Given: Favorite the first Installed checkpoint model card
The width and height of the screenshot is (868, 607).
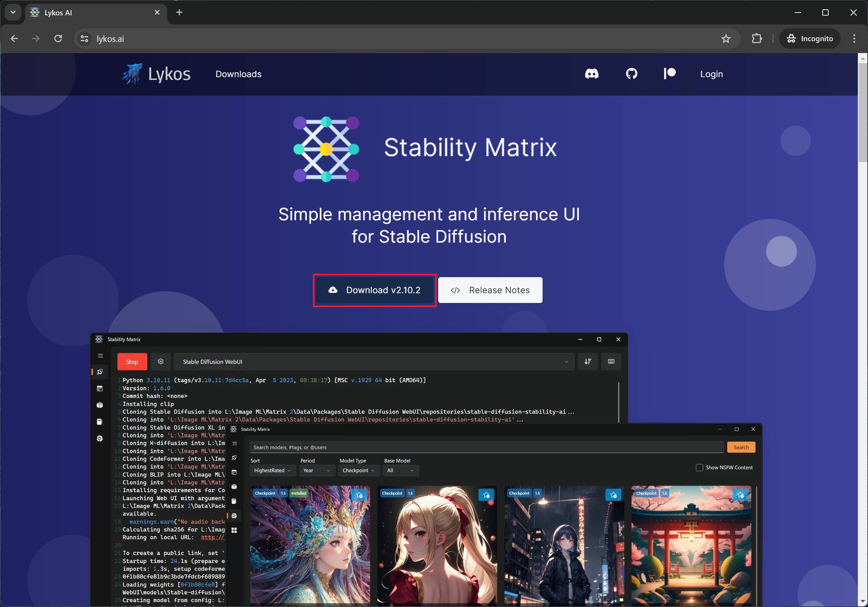Looking at the screenshot, I should click(x=359, y=494).
